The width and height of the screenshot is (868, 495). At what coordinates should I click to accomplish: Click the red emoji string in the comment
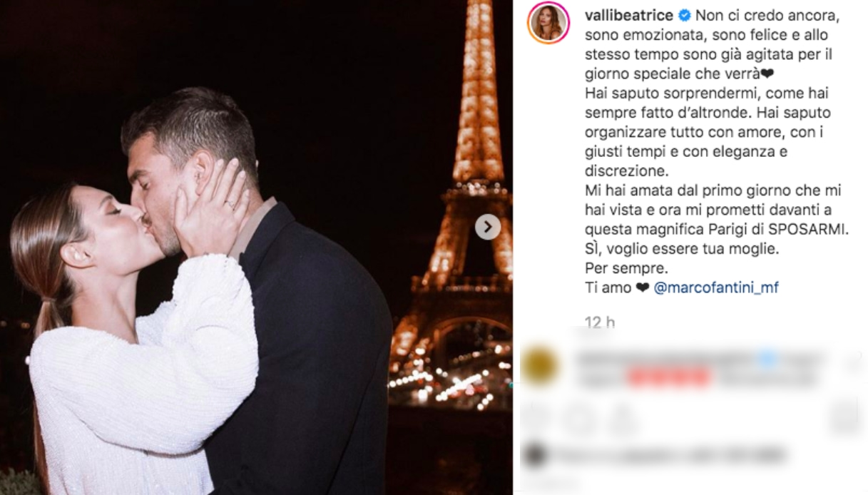point(670,377)
